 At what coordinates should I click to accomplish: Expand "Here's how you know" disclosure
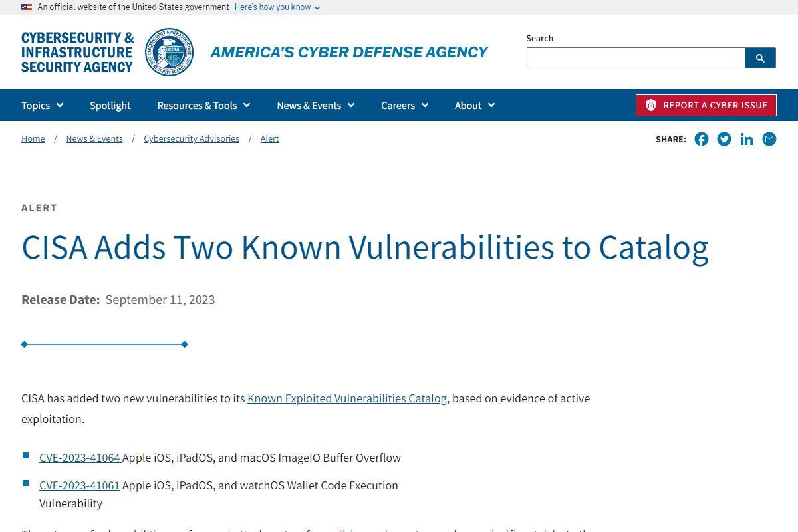coord(277,7)
